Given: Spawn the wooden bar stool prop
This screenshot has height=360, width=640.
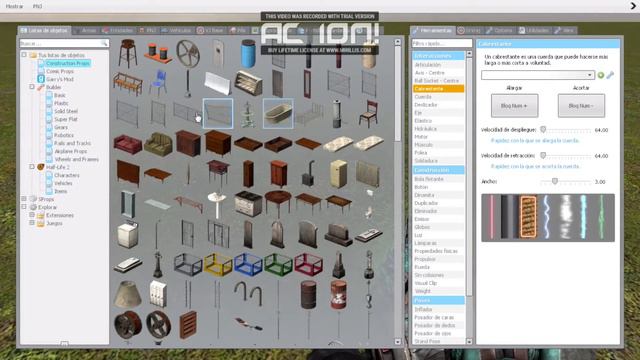Looking at the screenshot, I should click(128, 53).
